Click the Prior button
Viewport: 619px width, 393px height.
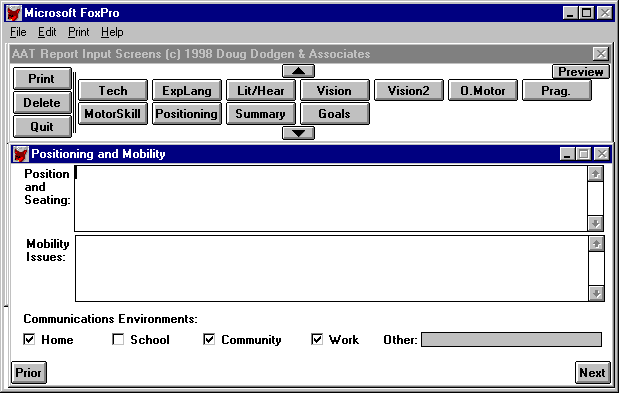pyautogui.click(x=28, y=372)
